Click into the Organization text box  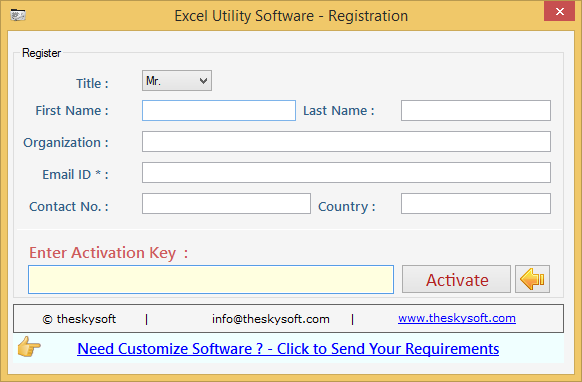pos(346,141)
